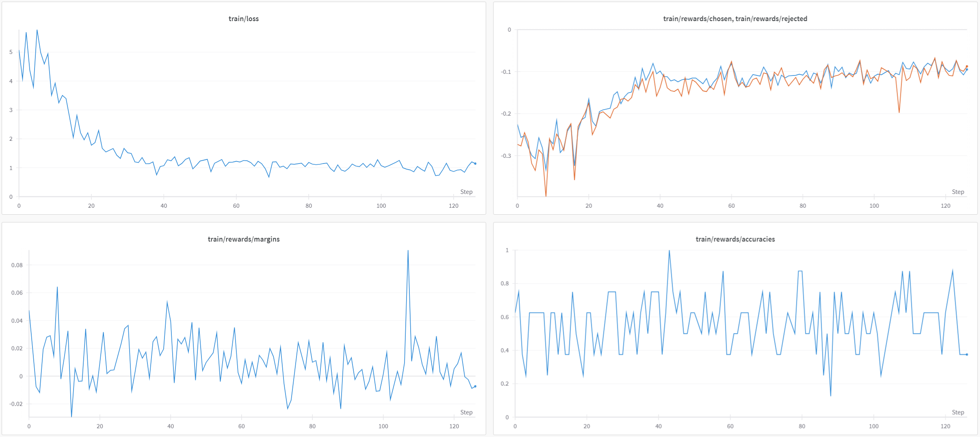
Task: Click the train/loss chart title
Action: [x=243, y=19]
